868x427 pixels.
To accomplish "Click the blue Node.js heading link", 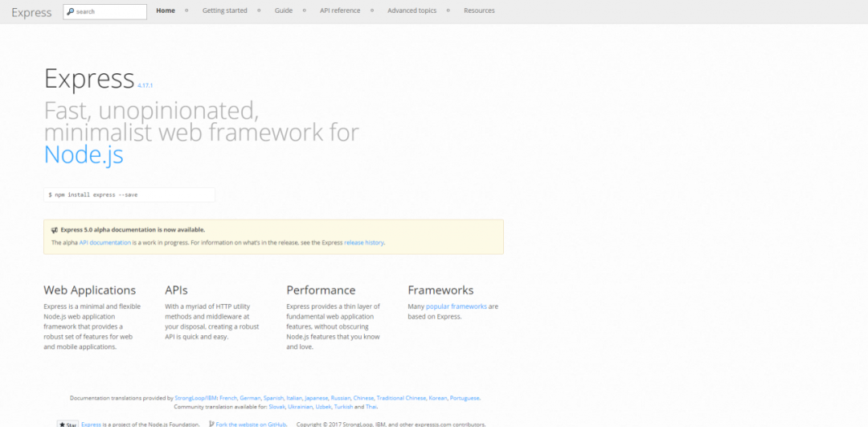I will (84, 154).
